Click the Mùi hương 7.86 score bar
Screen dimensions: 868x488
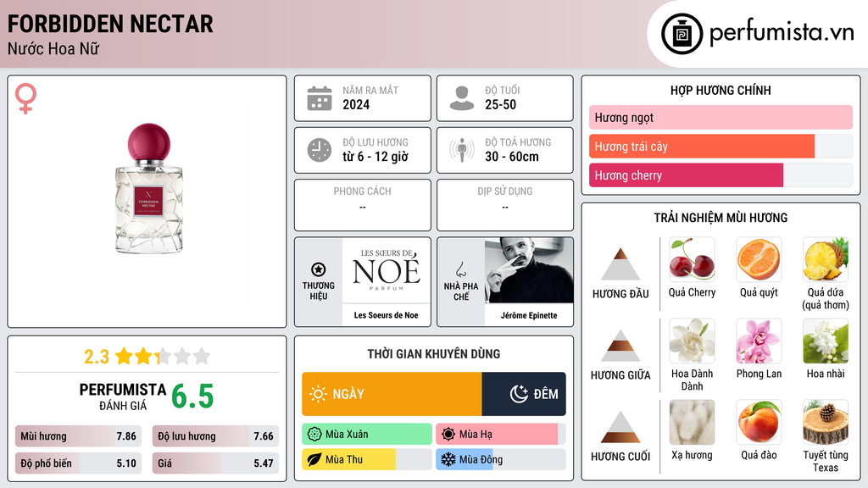tap(79, 436)
